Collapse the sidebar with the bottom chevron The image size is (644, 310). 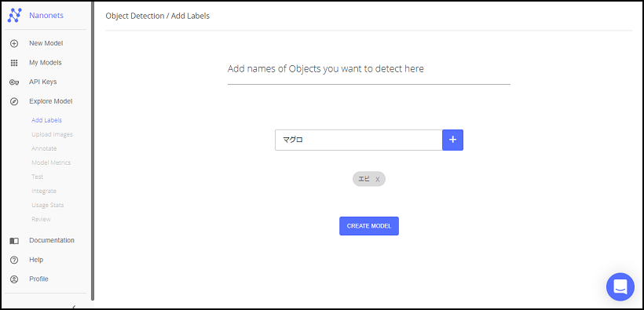click(x=74, y=307)
